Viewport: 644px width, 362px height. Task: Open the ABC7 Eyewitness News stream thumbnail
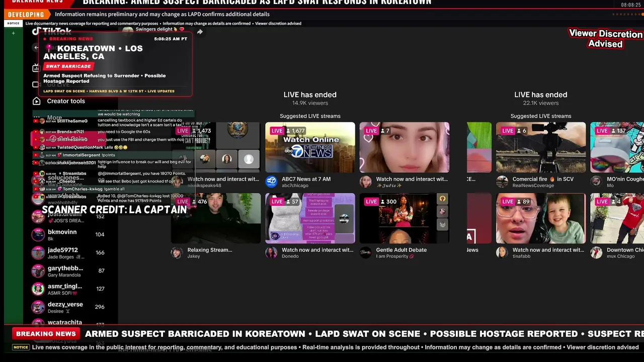(310, 147)
